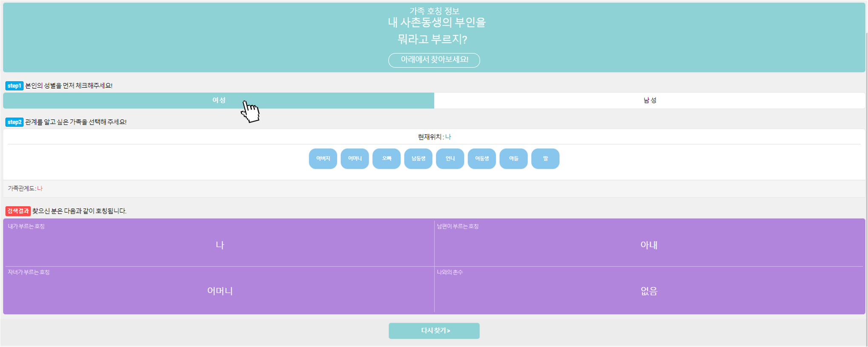Click the 가족 호칭 정보 header title
Viewport: 868px width, 347px height.
pos(434,11)
